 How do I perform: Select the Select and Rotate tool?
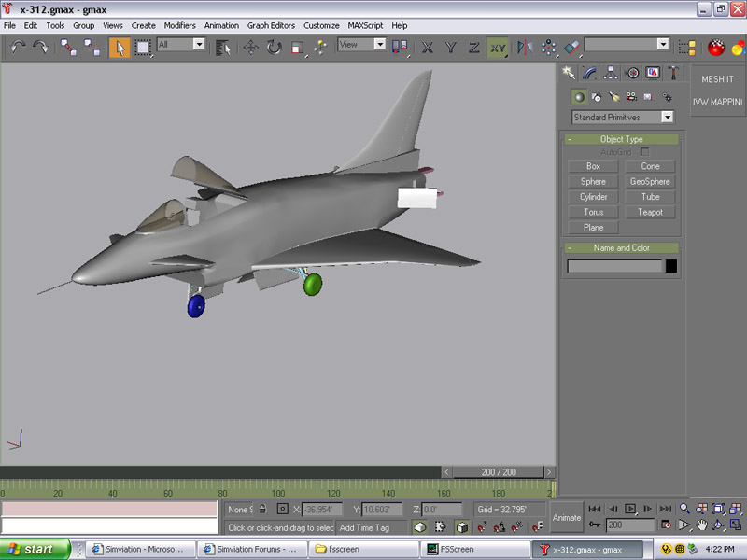275,46
